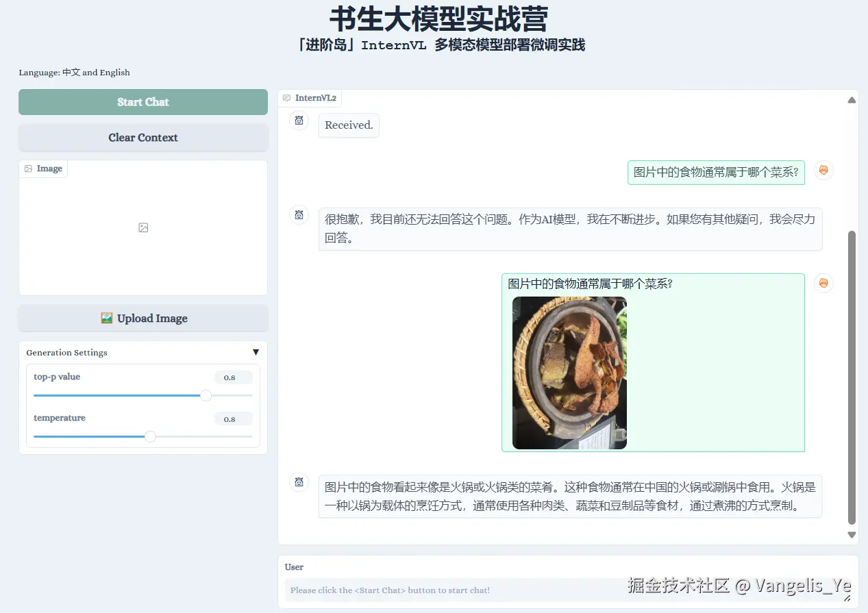The height and width of the screenshot is (613, 868).
Task: Click the InternVL2 chat label icon
Action: [x=286, y=98]
